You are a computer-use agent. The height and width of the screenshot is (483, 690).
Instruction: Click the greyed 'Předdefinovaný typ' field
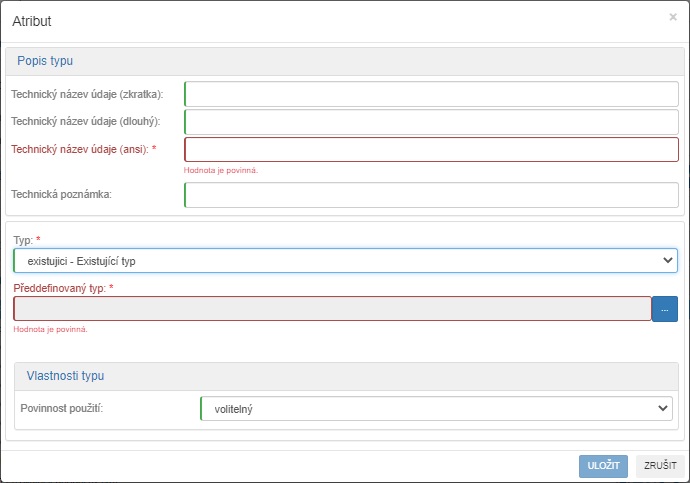coord(332,309)
